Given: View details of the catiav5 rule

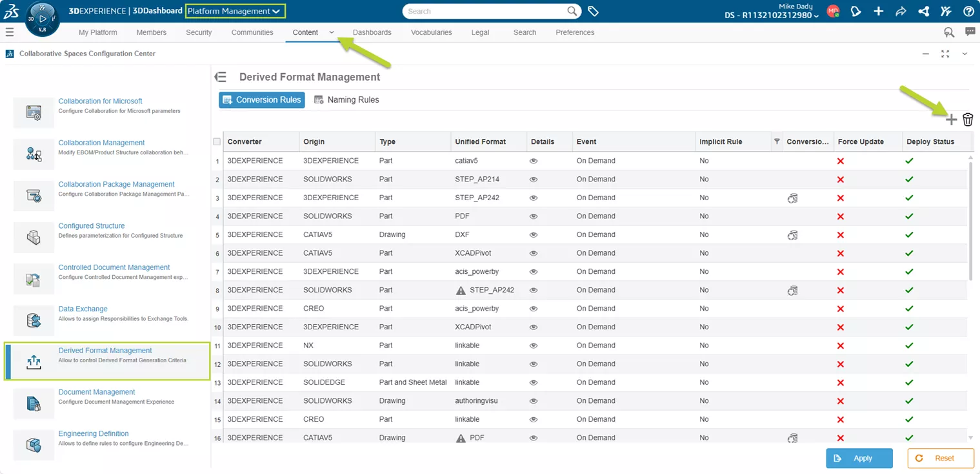Looking at the screenshot, I should (533, 161).
